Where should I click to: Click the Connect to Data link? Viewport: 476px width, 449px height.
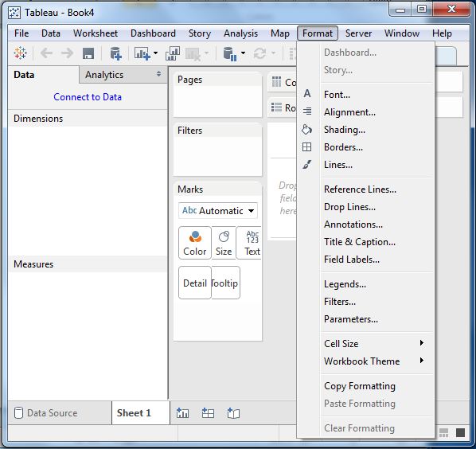88,97
